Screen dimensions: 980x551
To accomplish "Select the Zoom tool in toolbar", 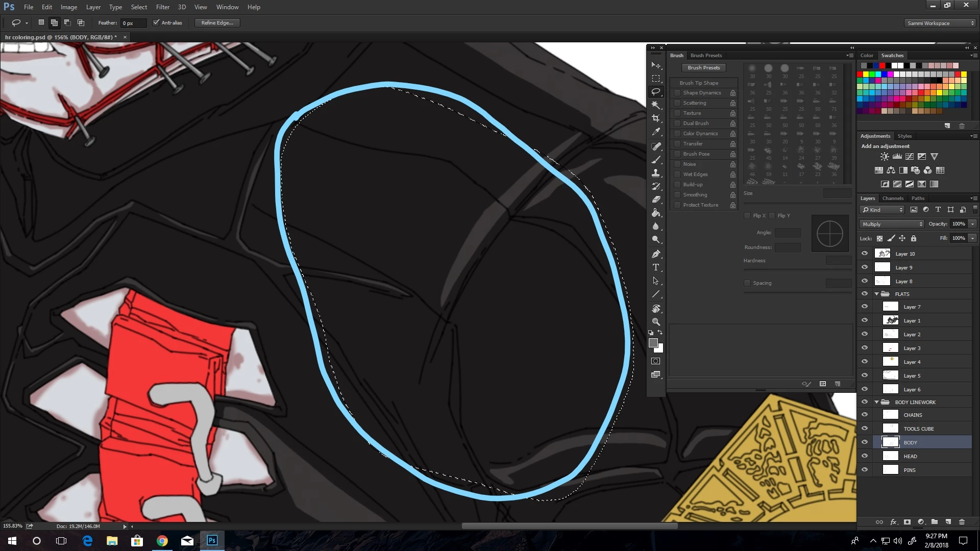I will pyautogui.click(x=656, y=322).
